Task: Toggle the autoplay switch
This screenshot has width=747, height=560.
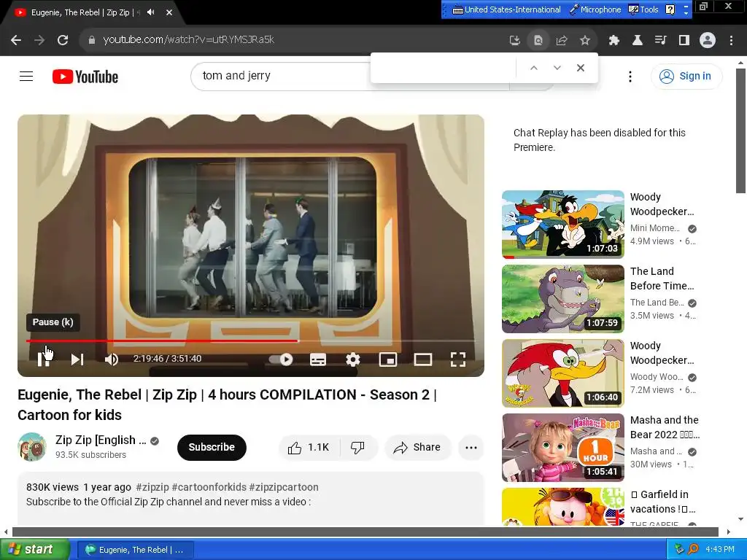Action: [281, 359]
